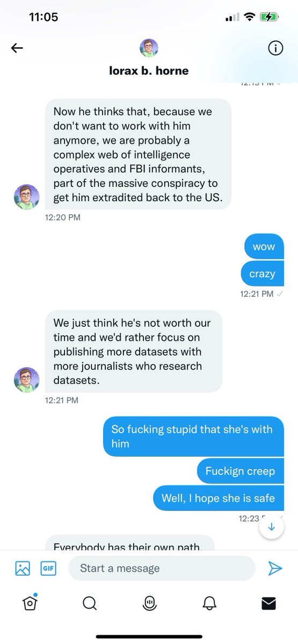Open lorax b. horne profile avatar at top
The image size is (298, 644).
149,48
